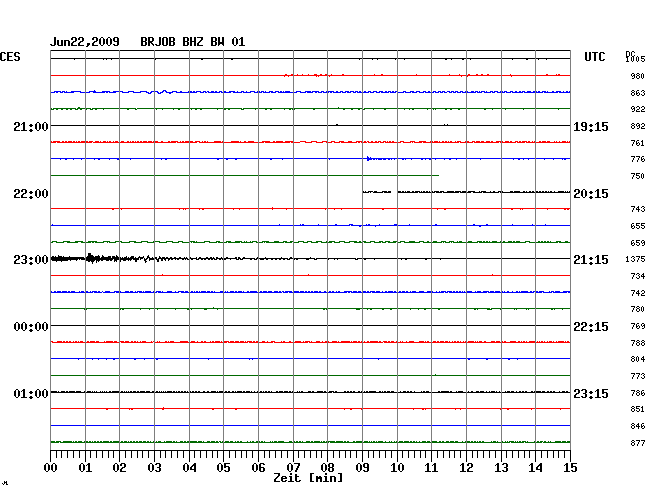This screenshot has height=494, width=650.
Task: Click the '22:15' UTC time label
Action: click(591, 327)
